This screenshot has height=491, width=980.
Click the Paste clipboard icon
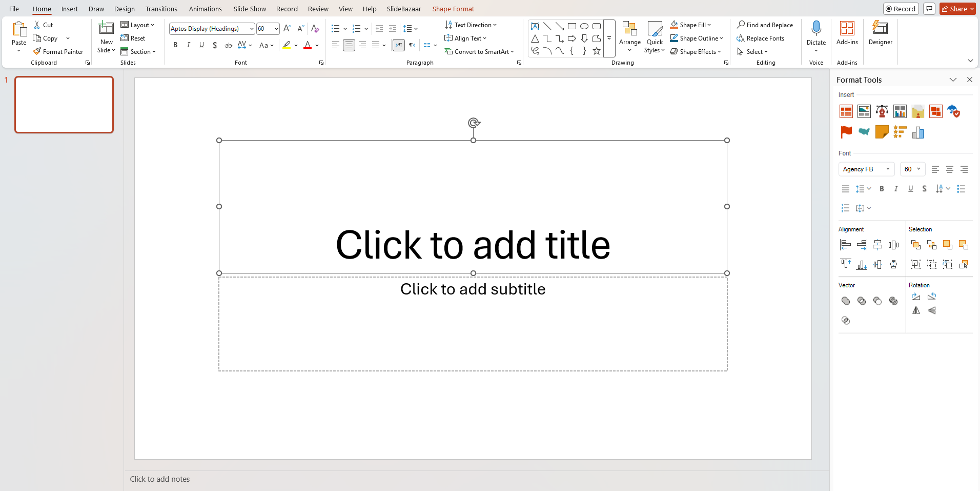[19, 30]
